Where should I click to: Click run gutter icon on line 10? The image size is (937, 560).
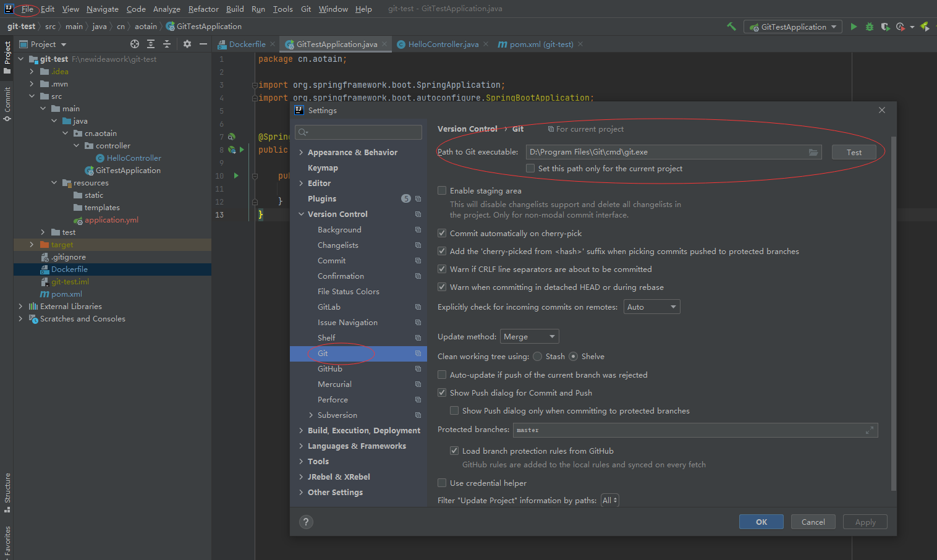pos(236,176)
